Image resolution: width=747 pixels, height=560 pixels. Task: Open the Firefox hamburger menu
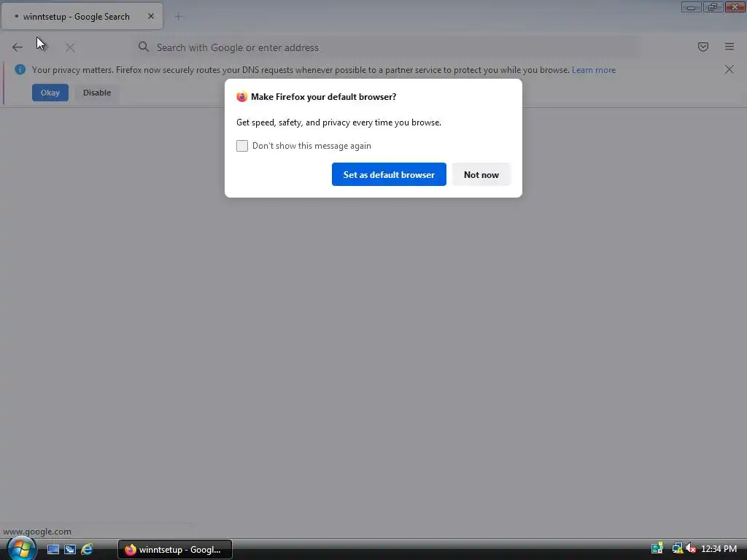(x=729, y=47)
